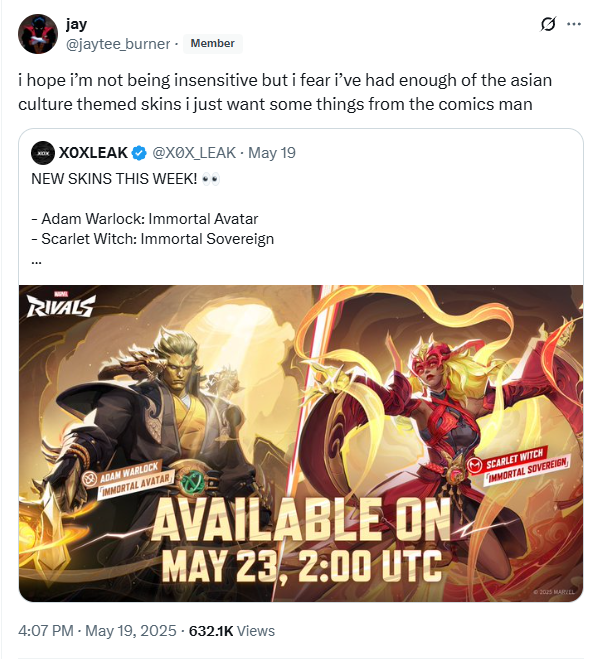Image resolution: width=597 pixels, height=659 pixels.
Task: Open the Marvel Rivals skins promo image
Action: 301,443
